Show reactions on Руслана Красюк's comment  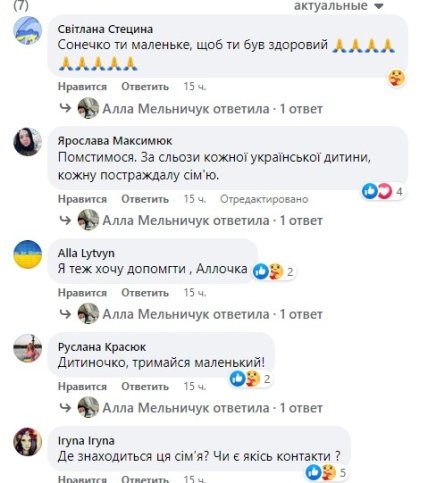(250, 379)
